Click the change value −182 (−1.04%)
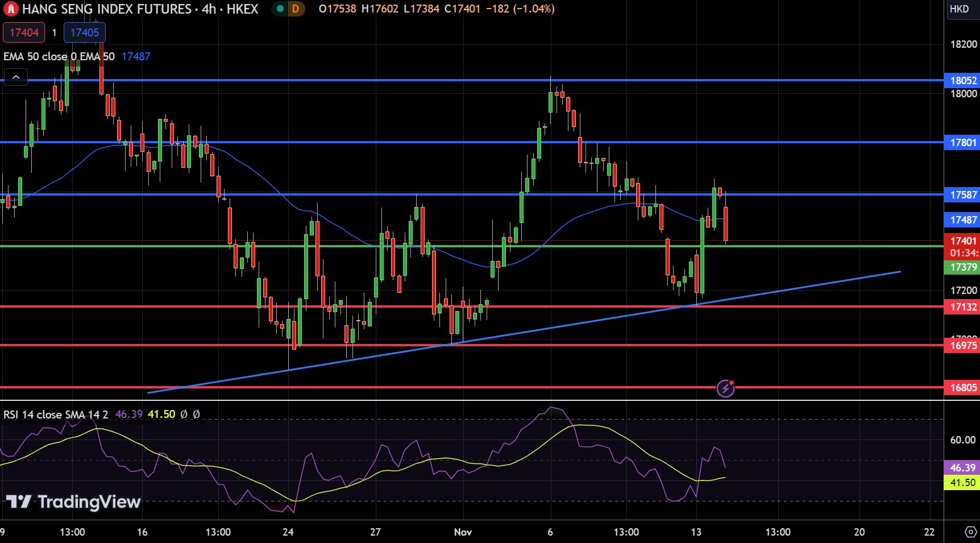The height and width of the screenshot is (543, 980). point(520,9)
